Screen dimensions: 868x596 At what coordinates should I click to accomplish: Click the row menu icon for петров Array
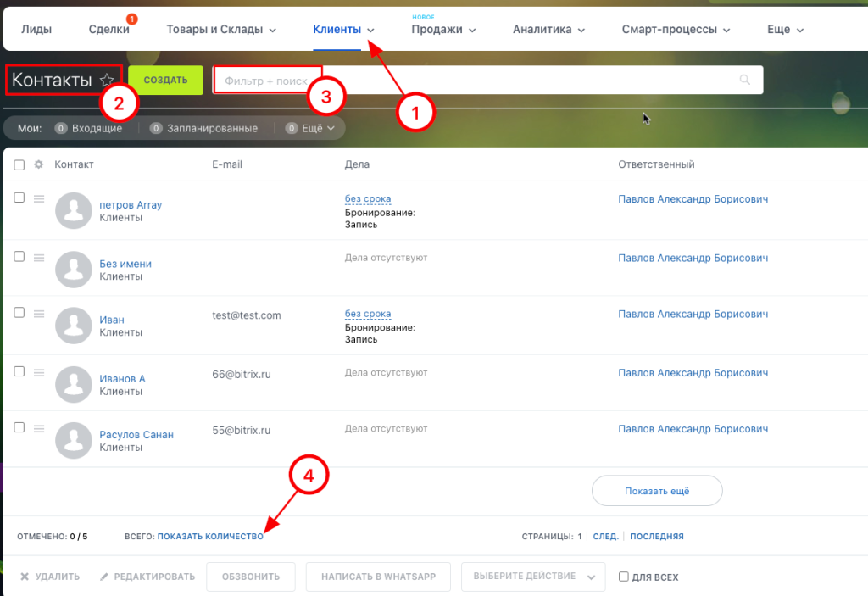coord(38,198)
